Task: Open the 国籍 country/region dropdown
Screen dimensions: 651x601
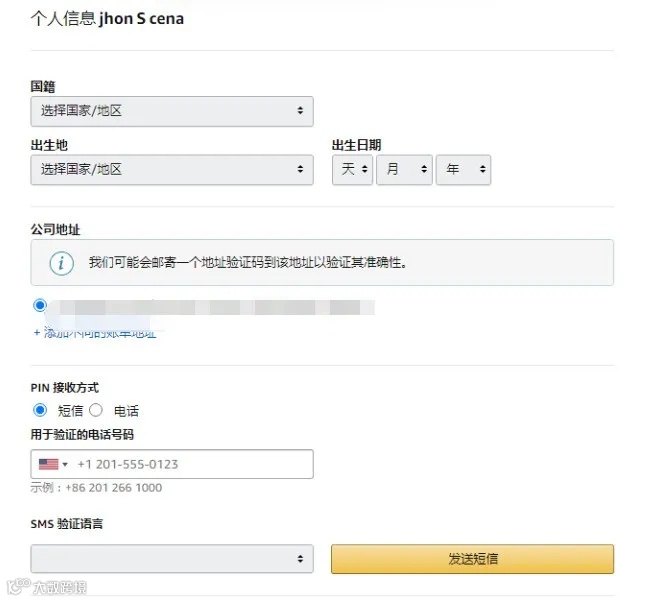Action: [x=172, y=111]
